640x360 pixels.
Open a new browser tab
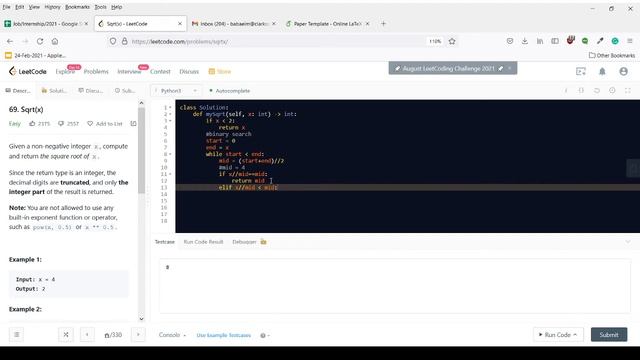click(x=383, y=24)
